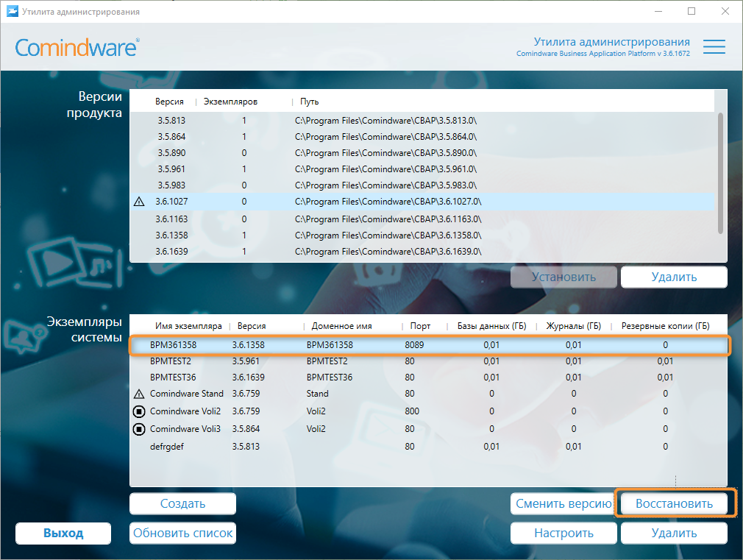Click the Экземпляров column header
The image size is (743, 560).
click(230, 102)
